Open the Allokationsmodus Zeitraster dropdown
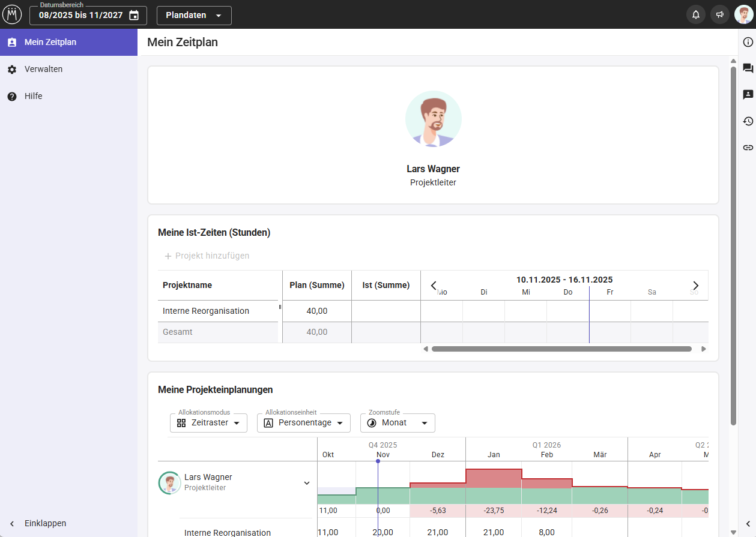Image resolution: width=756 pixels, height=537 pixels. pos(208,423)
